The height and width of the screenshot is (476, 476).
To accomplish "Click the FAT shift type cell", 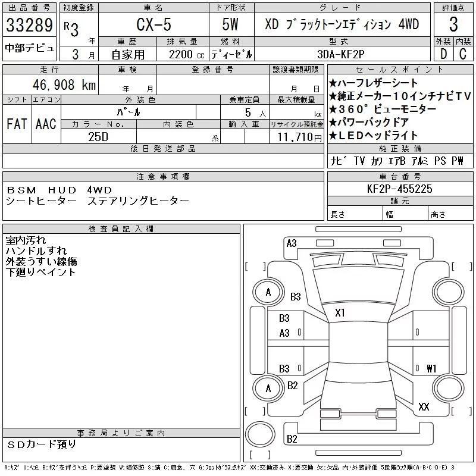I will click(17, 124).
